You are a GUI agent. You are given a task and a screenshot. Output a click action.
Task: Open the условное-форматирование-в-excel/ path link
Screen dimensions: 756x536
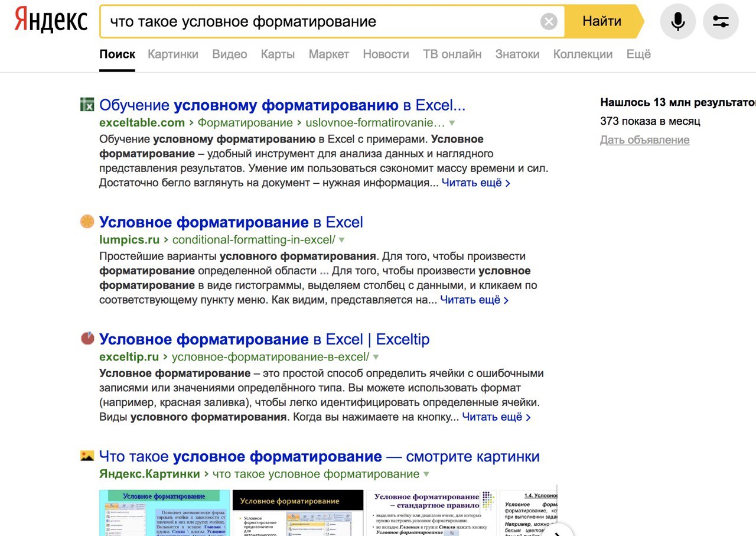(271, 357)
